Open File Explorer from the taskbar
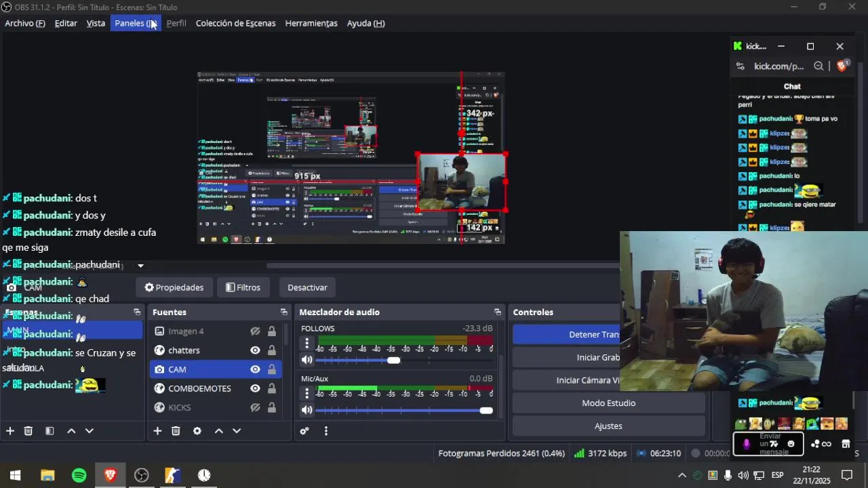Image resolution: width=868 pixels, height=488 pixels. 47,475
